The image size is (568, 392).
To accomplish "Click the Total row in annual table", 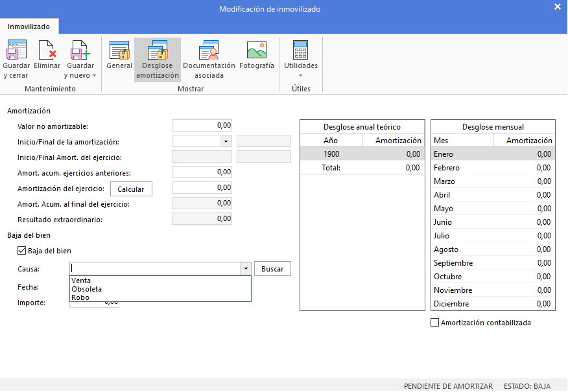I will 362,168.
